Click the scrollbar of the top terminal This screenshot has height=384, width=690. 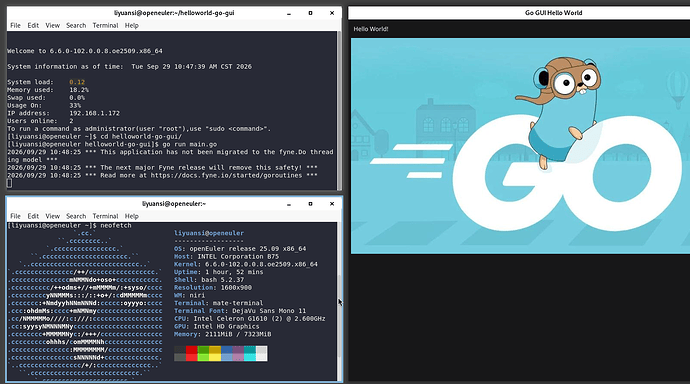click(x=339, y=110)
